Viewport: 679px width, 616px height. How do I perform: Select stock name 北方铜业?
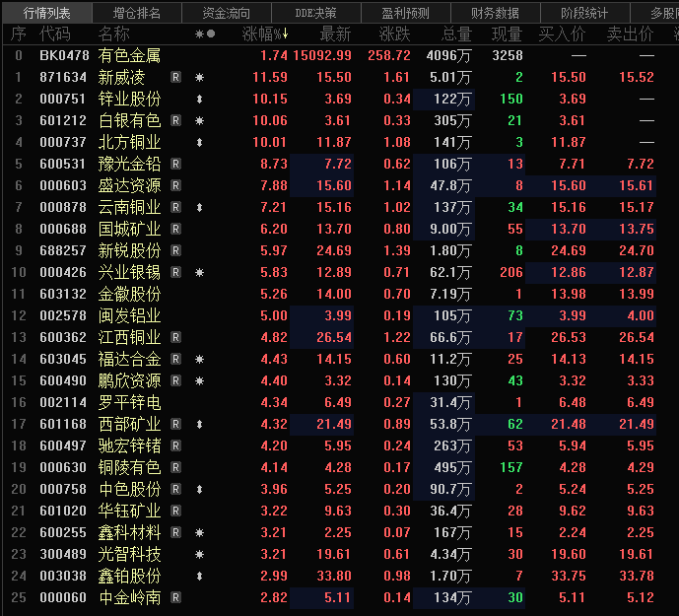(x=129, y=142)
